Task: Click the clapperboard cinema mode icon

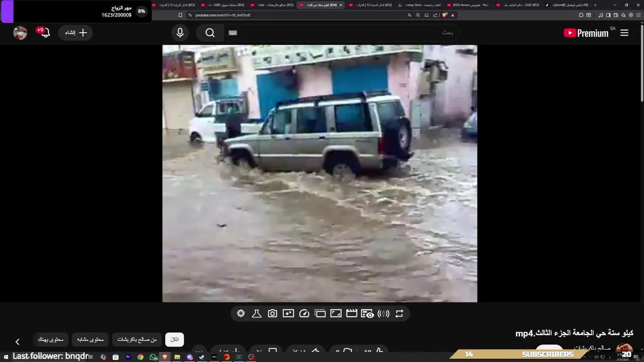Action: pos(352,314)
